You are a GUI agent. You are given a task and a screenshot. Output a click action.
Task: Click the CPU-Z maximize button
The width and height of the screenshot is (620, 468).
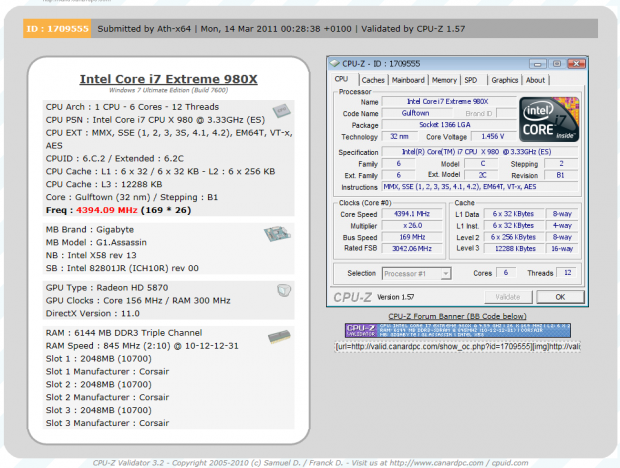[557, 64]
